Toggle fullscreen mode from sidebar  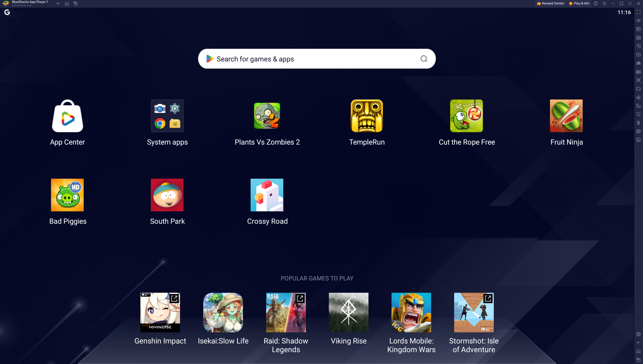(638, 12)
